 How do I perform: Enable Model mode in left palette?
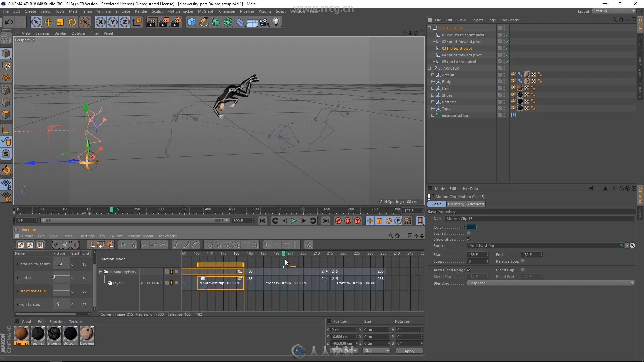6,53
